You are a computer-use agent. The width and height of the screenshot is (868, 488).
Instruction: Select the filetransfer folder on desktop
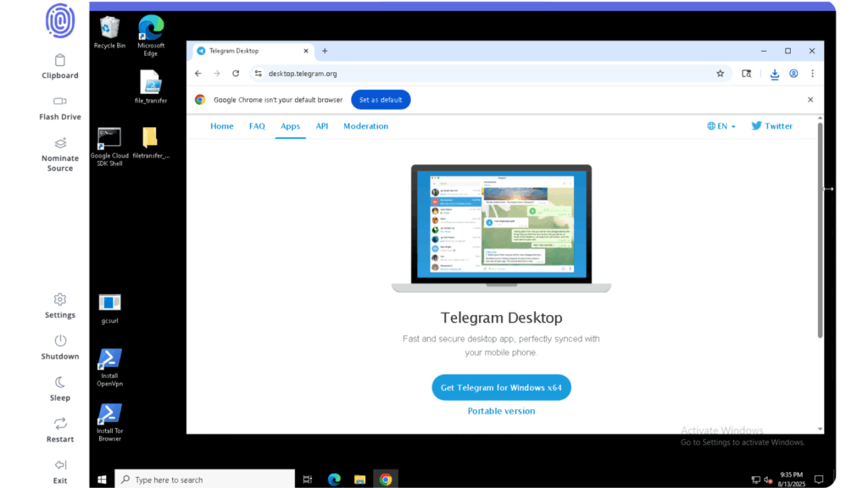151,142
